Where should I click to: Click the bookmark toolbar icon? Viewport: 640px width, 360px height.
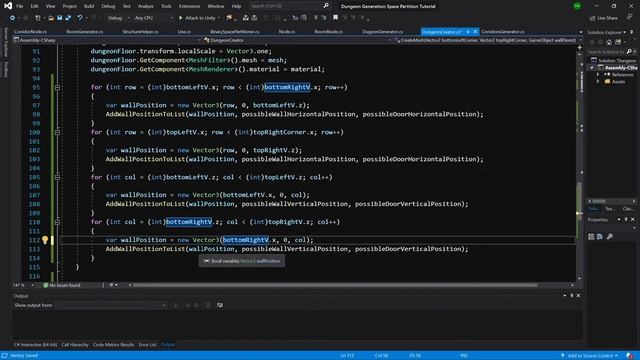click(x=335, y=18)
